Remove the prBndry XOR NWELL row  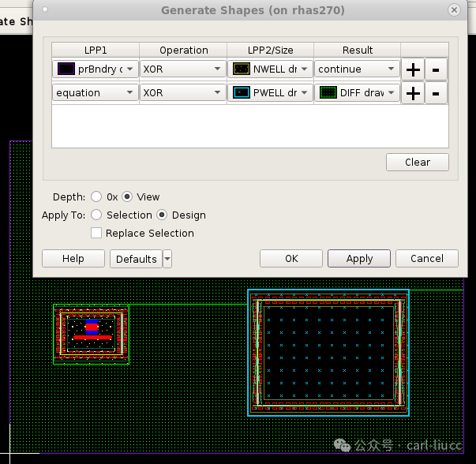[x=436, y=69]
